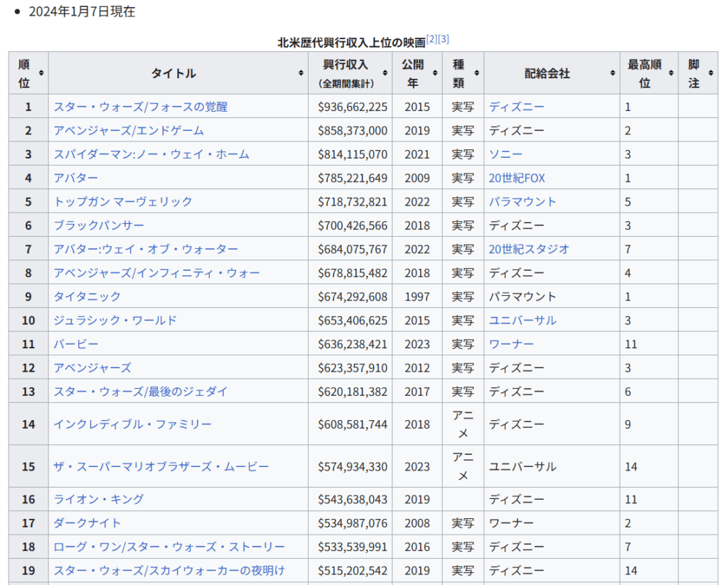
Task: Visit the ブラックパンサー article link
Action: [x=99, y=225]
